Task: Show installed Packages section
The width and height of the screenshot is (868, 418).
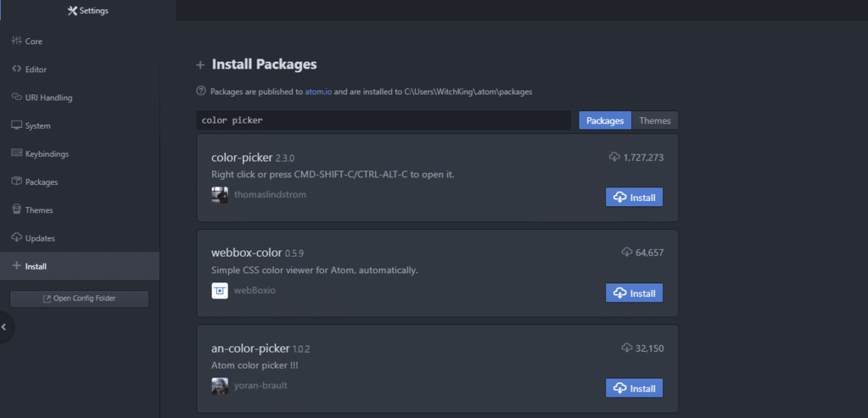Action: click(x=80, y=182)
